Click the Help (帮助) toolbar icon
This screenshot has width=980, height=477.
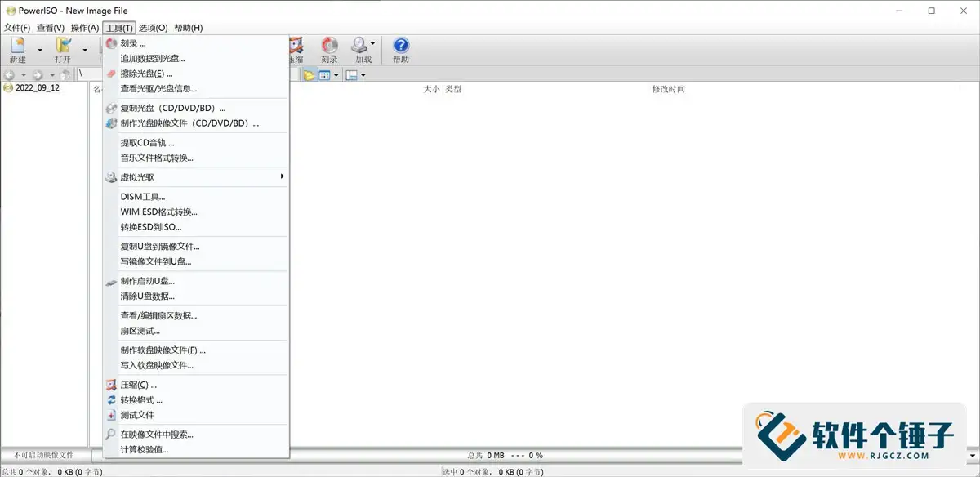401,50
